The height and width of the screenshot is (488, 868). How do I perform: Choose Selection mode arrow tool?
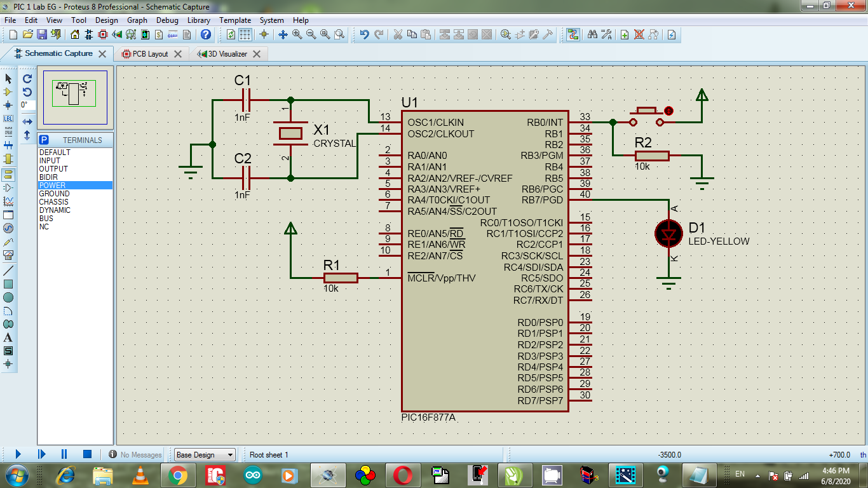tap(8, 78)
